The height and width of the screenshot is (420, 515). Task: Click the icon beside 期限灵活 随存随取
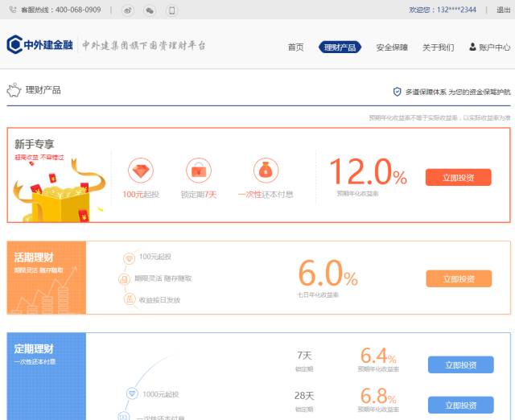click(124, 279)
